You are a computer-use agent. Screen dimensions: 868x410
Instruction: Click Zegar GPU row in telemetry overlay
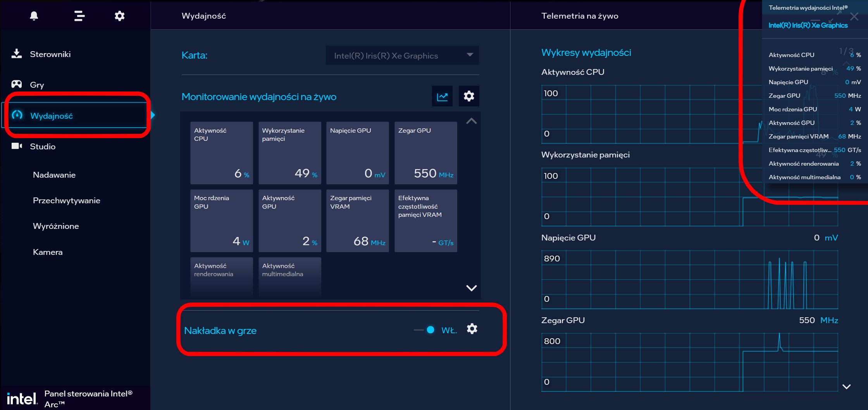coord(815,95)
